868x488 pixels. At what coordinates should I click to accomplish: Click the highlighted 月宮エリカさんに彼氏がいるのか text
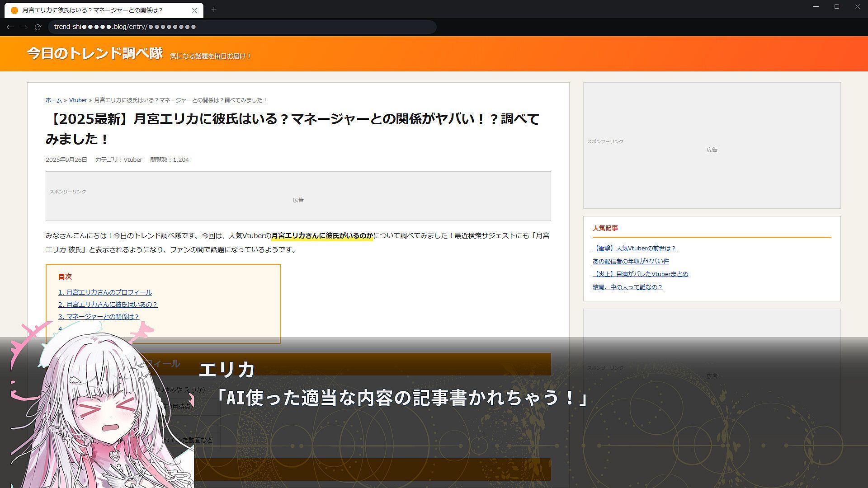tap(322, 236)
